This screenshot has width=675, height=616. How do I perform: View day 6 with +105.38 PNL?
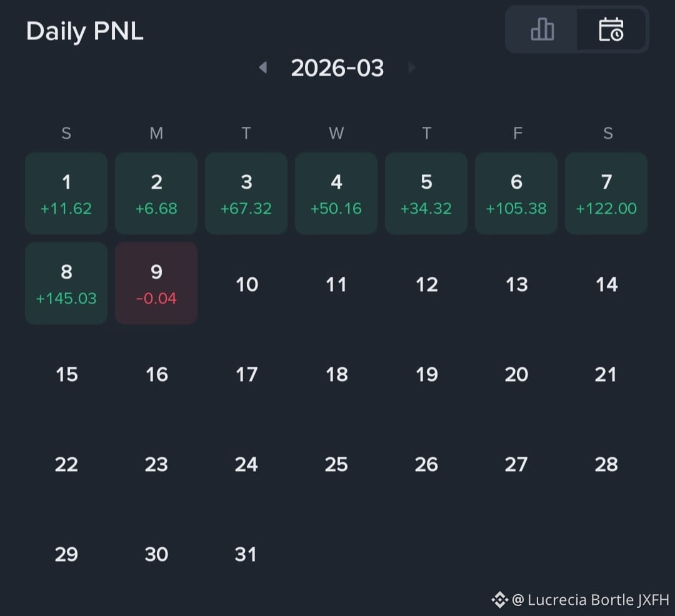(x=516, y=193)
